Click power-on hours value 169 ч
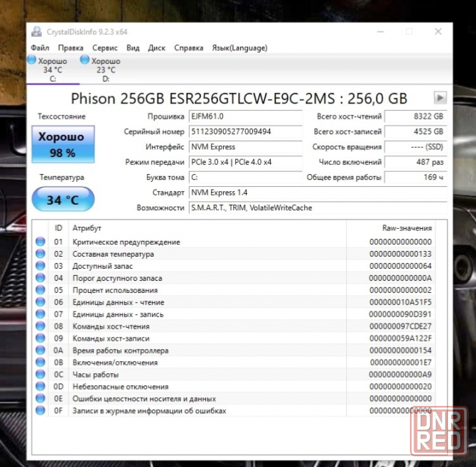This screenshot has width=476, height=467. click(x=416, y=177)
